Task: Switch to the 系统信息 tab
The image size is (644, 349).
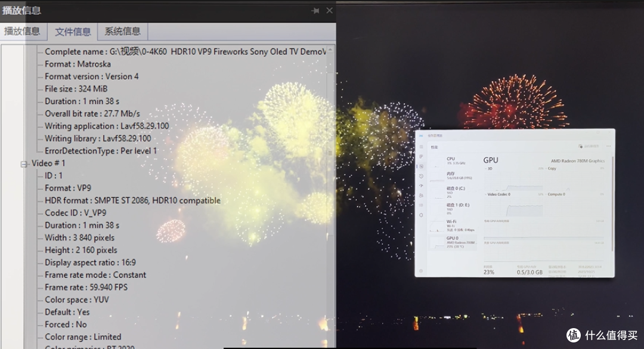Action: click(x=122, y=31)
